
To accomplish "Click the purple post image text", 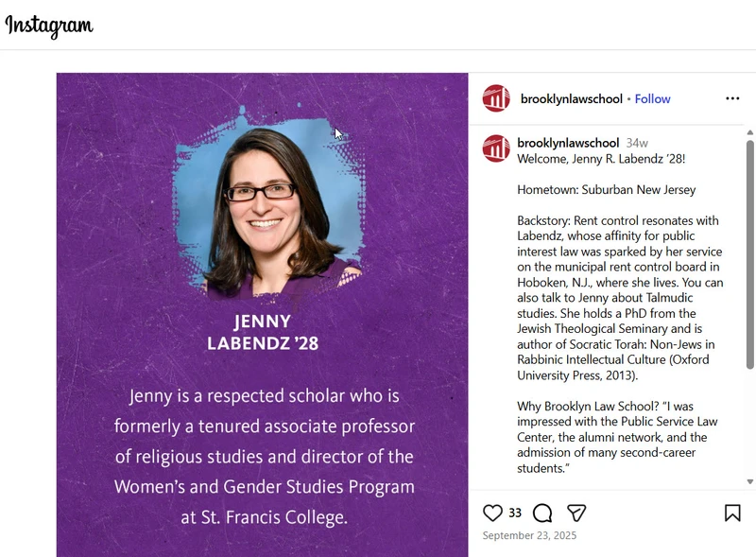I will coord(265,456).
